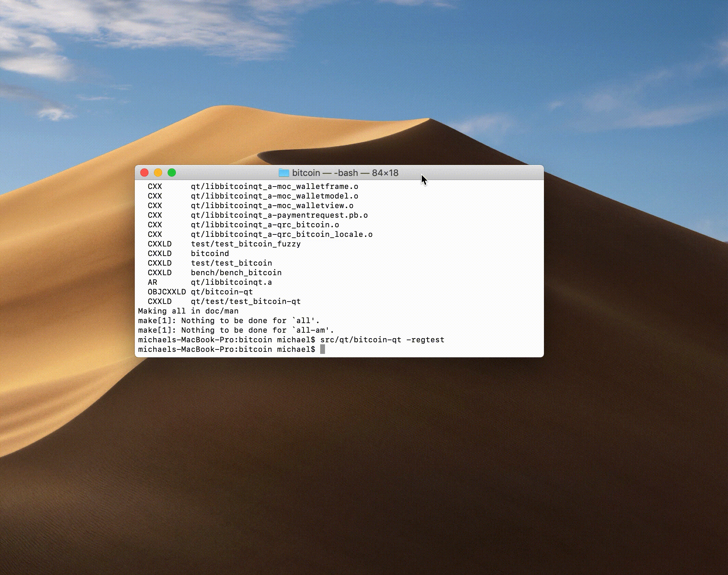Click the 'Nothing to be done for all-am' line

[235, 330]
